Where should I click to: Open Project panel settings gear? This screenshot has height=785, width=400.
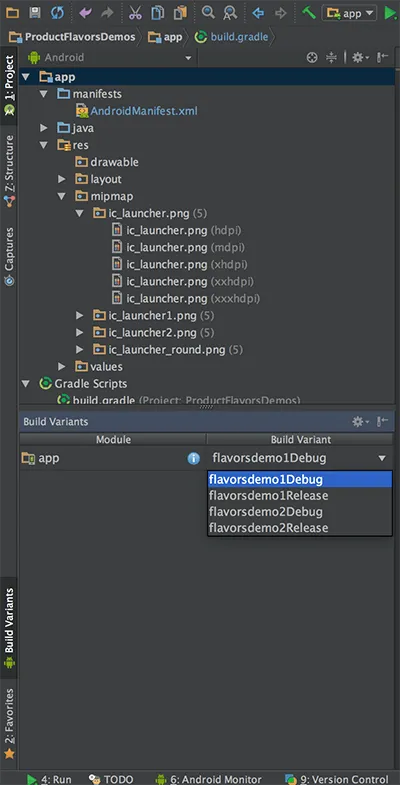[x=360, y=58]
